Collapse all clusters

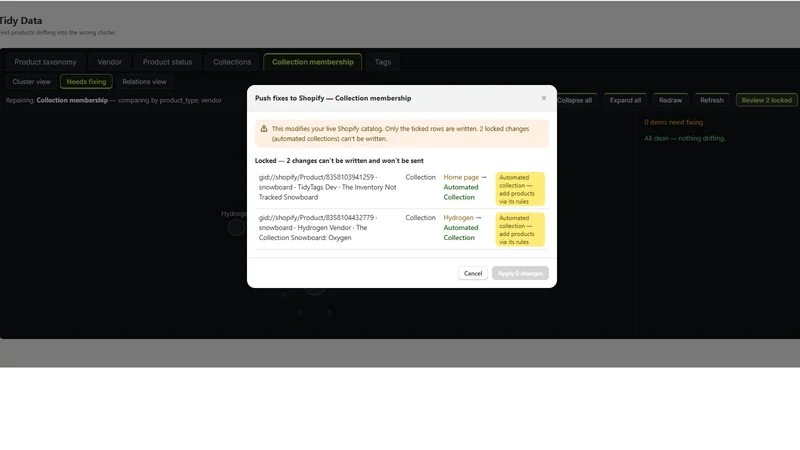tap(575, 100)
